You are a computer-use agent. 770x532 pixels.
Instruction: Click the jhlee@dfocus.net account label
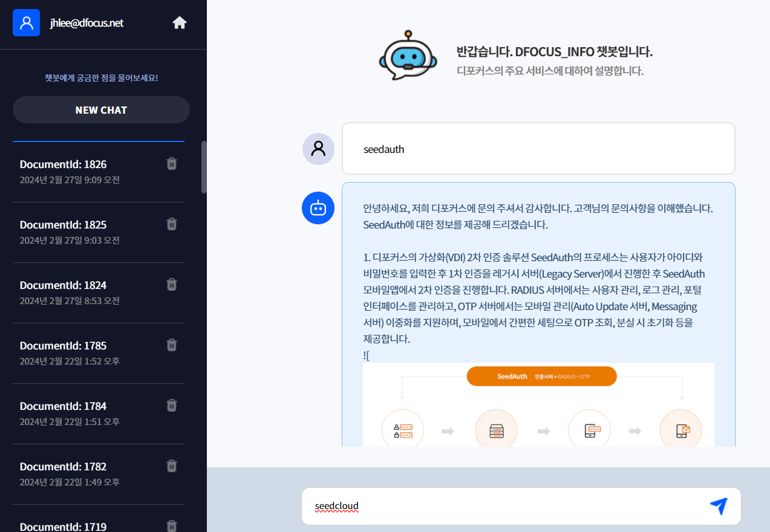click(x=86, y=23)
